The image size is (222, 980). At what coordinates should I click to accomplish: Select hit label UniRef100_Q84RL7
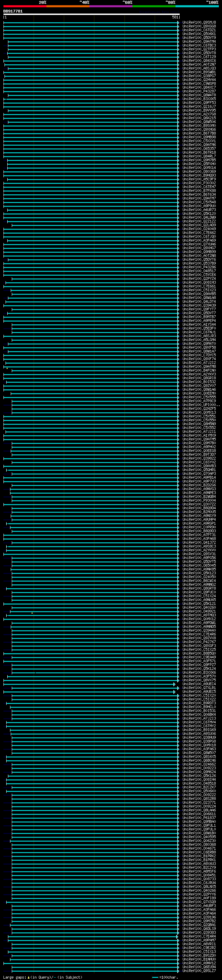point(199,156)
